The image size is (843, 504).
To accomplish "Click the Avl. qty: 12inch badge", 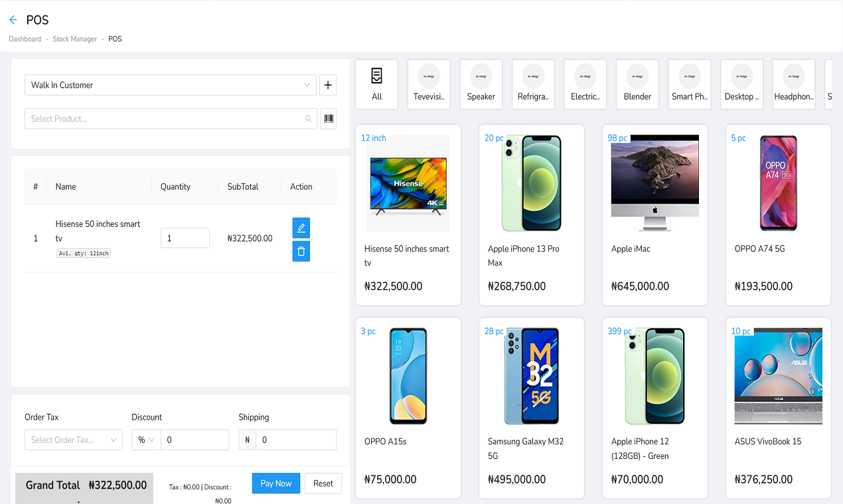I will [x=84, y=253].
